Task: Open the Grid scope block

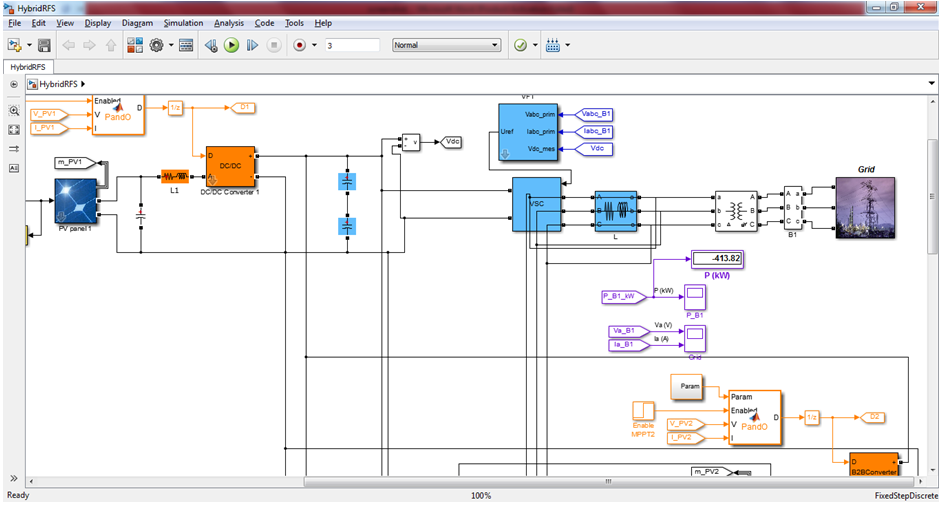Action: pyautogui.click(x=695, y=339)
